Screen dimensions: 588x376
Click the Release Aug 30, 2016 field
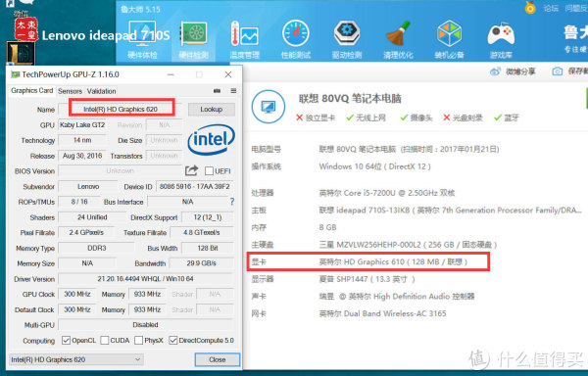pyautogui.click(x=82, y=156)
